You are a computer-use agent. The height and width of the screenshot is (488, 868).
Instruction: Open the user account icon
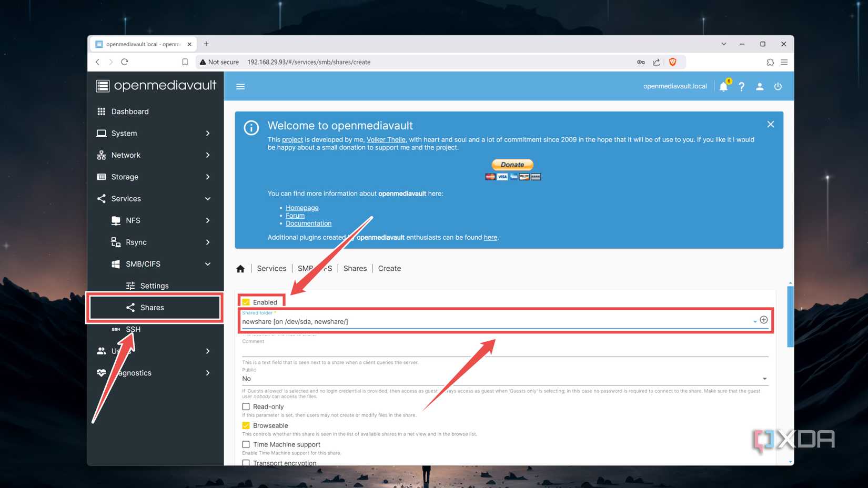760,87
